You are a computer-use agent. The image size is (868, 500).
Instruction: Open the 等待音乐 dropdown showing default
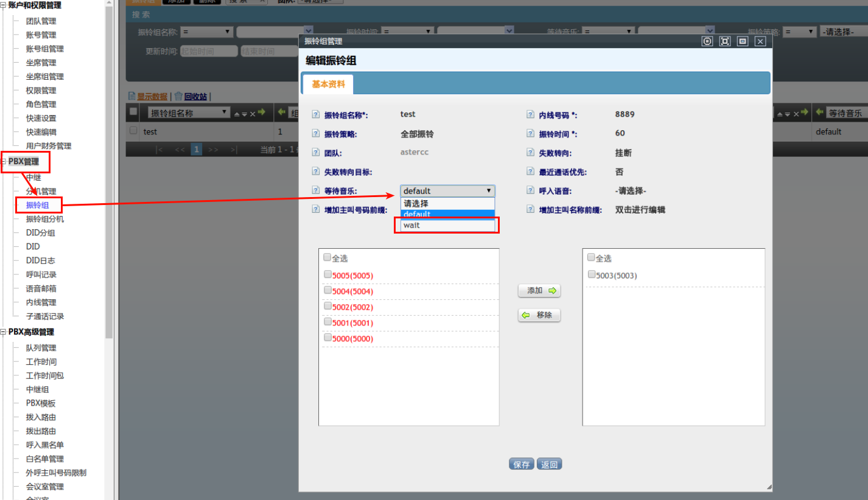click(447, 191)
